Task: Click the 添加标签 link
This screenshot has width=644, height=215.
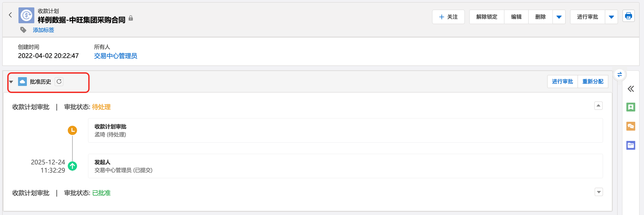Action: point(43,30)
